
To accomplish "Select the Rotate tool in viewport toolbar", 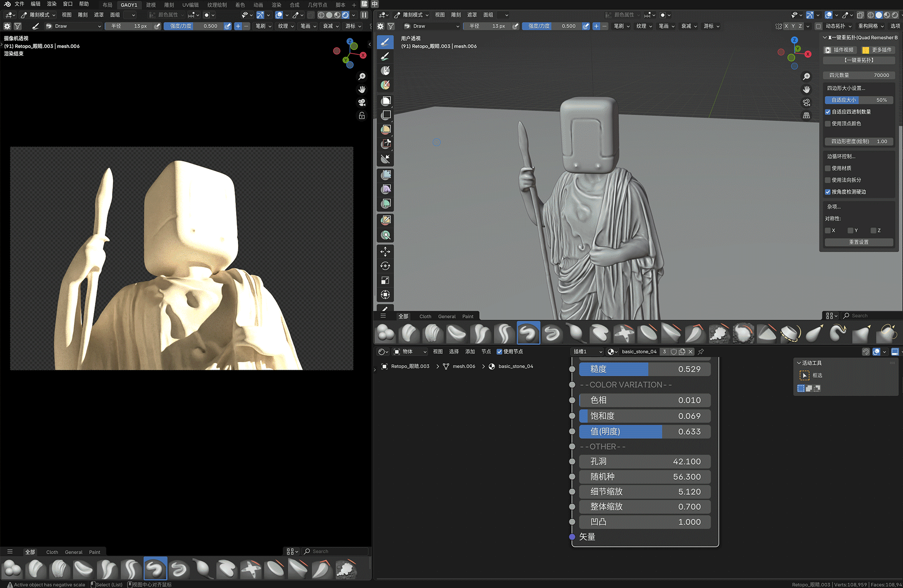I will 385,266.
